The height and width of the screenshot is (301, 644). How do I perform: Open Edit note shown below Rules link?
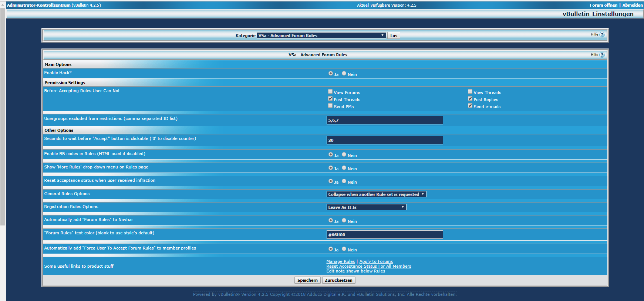coord(355,271)
